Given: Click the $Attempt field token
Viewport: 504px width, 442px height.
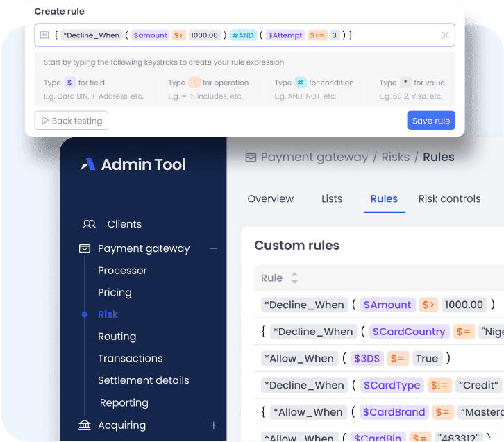Looking at the screenshot, I should pos(285,35).
